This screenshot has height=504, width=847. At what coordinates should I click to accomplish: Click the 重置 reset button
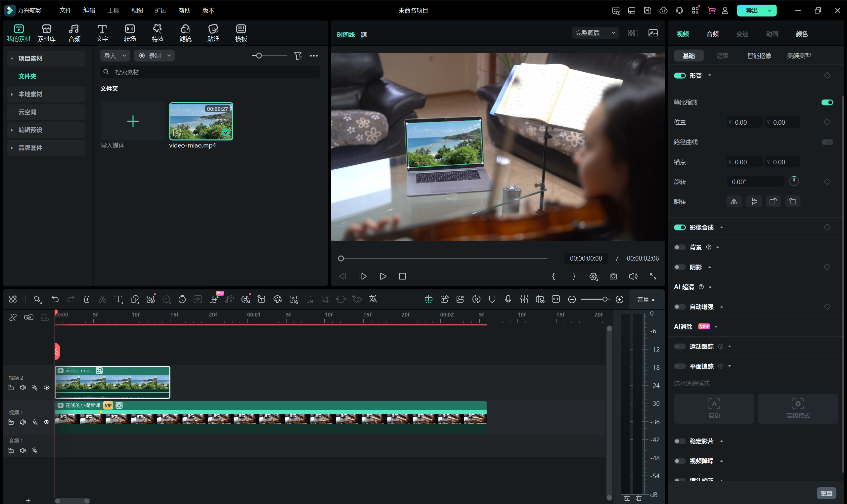[x=826, y=493]
